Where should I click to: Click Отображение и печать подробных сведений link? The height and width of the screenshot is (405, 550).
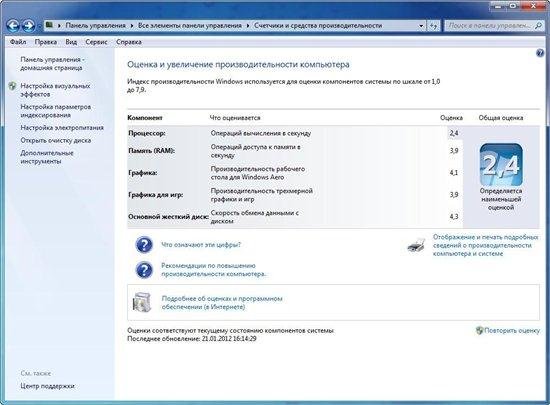point(485,245)
